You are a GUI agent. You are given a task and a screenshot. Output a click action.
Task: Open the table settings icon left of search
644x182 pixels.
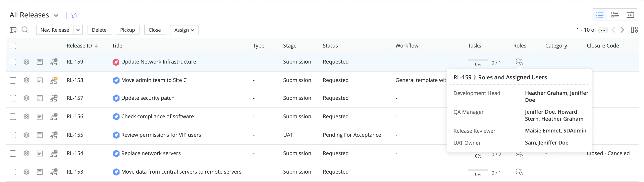click(13, 30)
